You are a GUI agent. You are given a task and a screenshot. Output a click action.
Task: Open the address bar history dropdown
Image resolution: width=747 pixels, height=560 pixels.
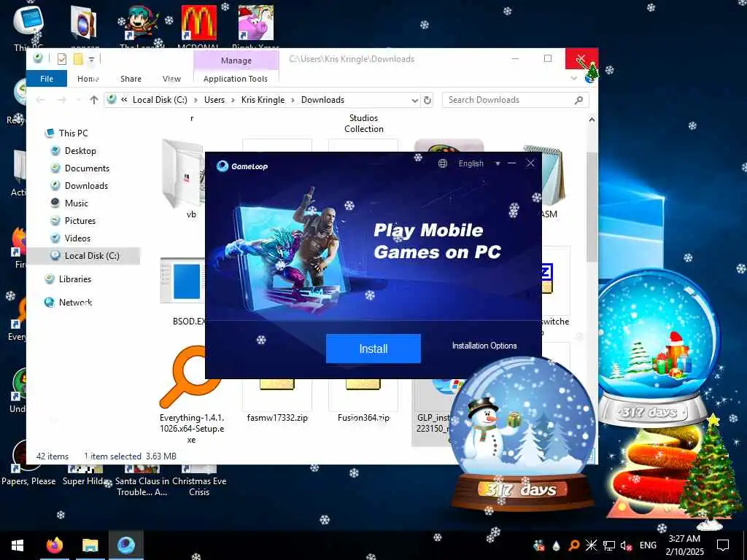tap(415, 100)
